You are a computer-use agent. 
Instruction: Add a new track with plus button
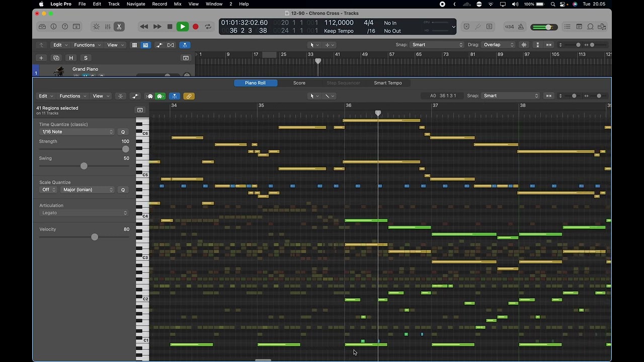(41, 58)
